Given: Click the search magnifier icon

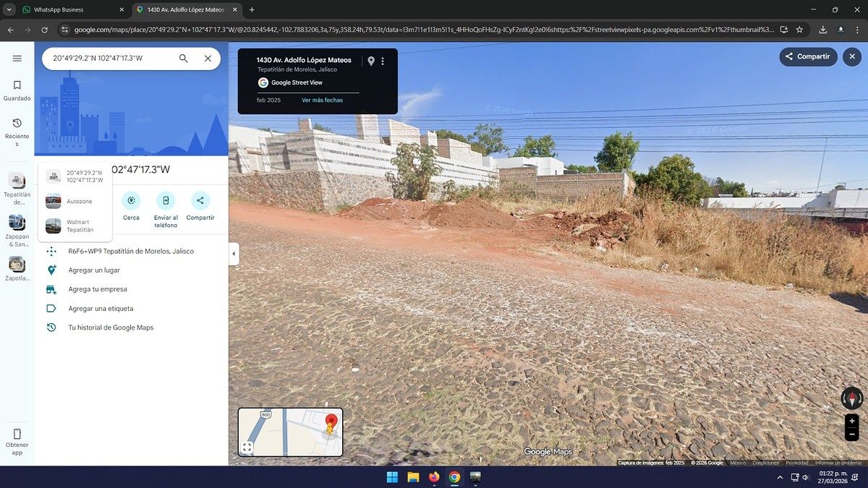Looking at the screenshot, I should [184, 59].
